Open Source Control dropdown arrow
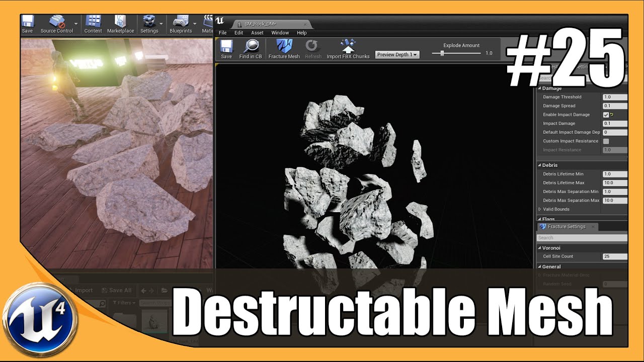The width and height of the screenshot is (644, 362). (x=76, y=24)
